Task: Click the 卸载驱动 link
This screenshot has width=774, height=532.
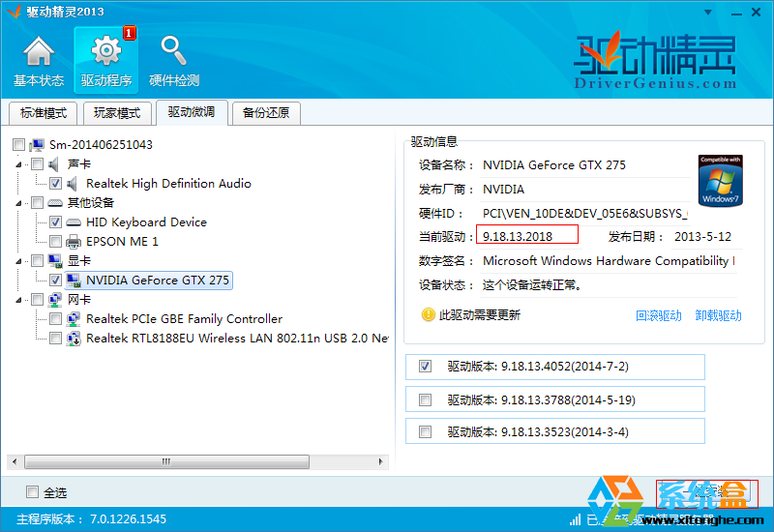Action: coord(718,315)
